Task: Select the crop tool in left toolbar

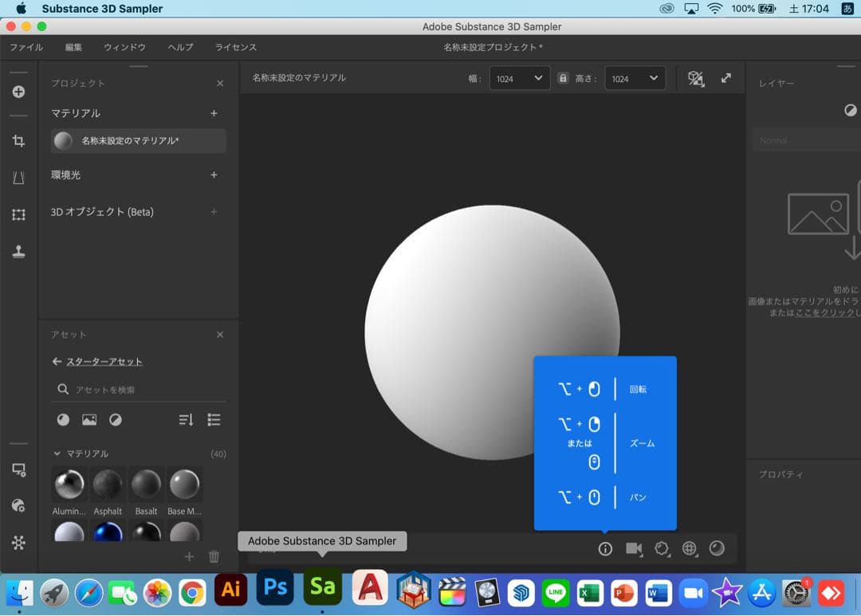Action: coord(18,141)
